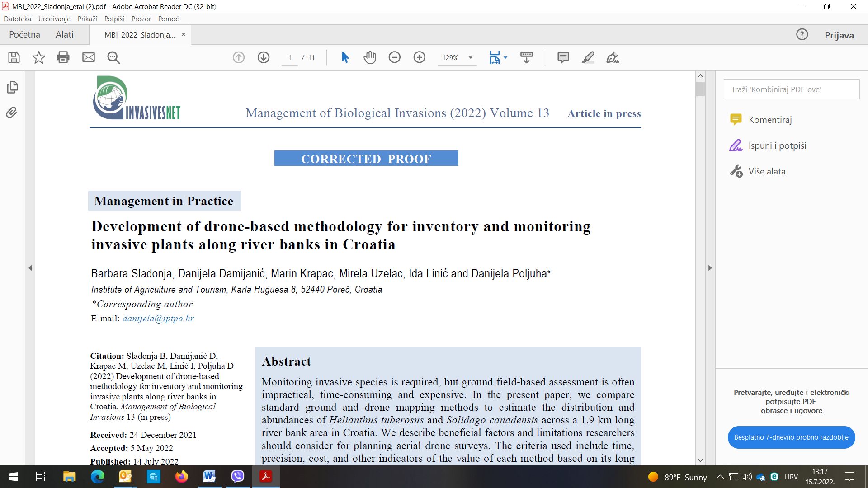Open page thumbnails panel in left sidebar
868x488 pixels.
point(13,87)
